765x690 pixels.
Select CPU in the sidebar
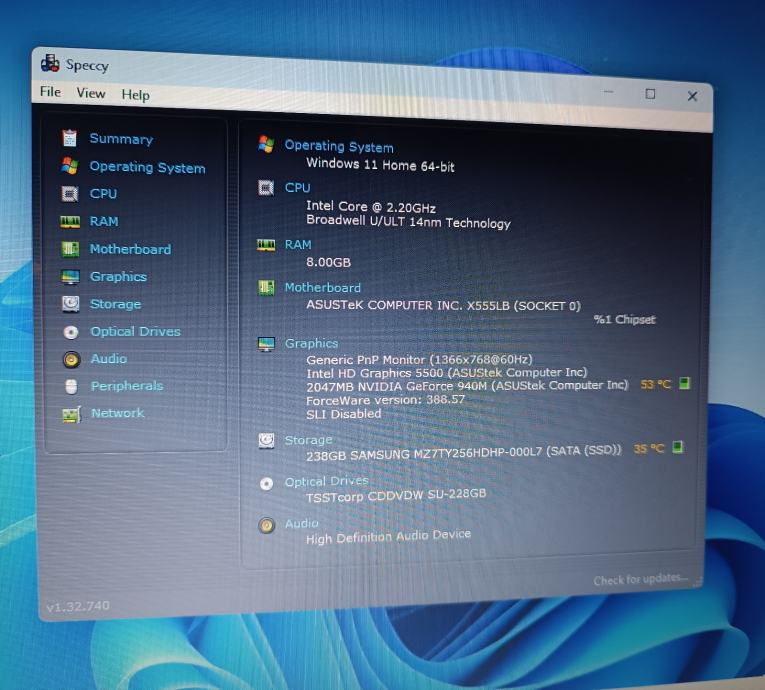tap(103, 194)
